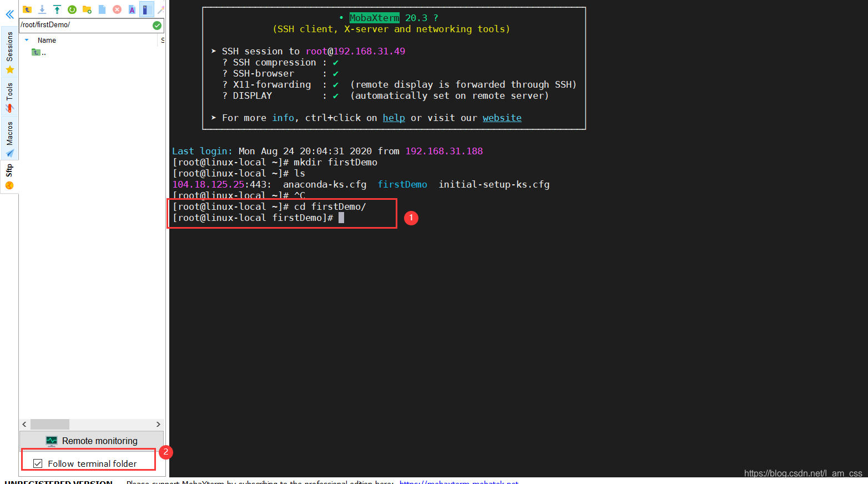This screenshot has width=868, height=484.
Task: Open the Macros side tab
Action: pos(9,139)
